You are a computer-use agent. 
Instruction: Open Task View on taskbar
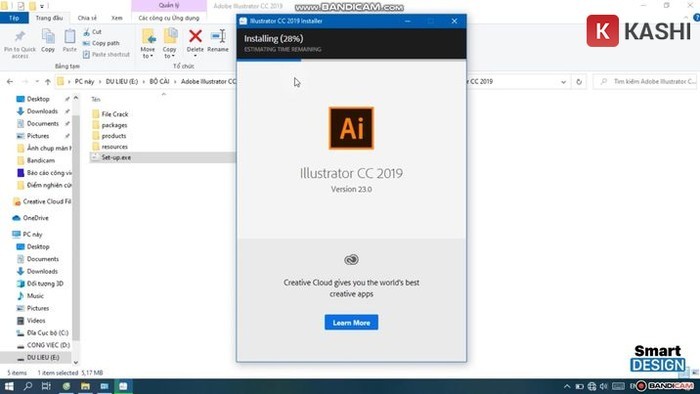pos(46,386)
